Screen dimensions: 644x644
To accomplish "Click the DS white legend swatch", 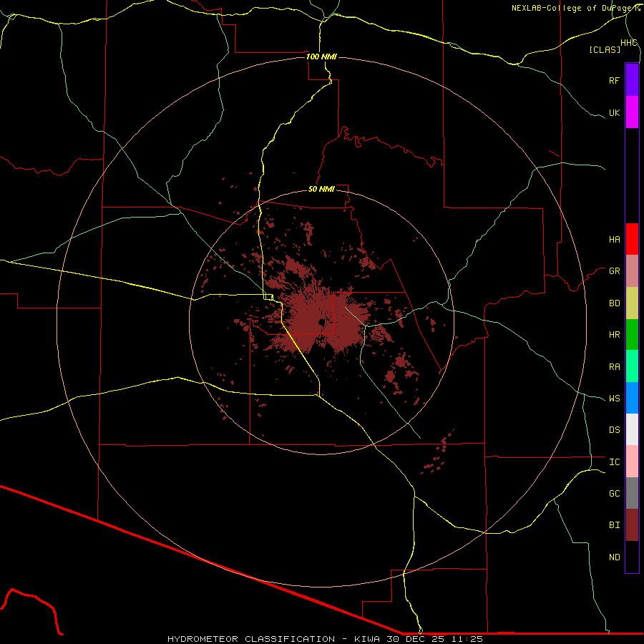I will 632,429.
